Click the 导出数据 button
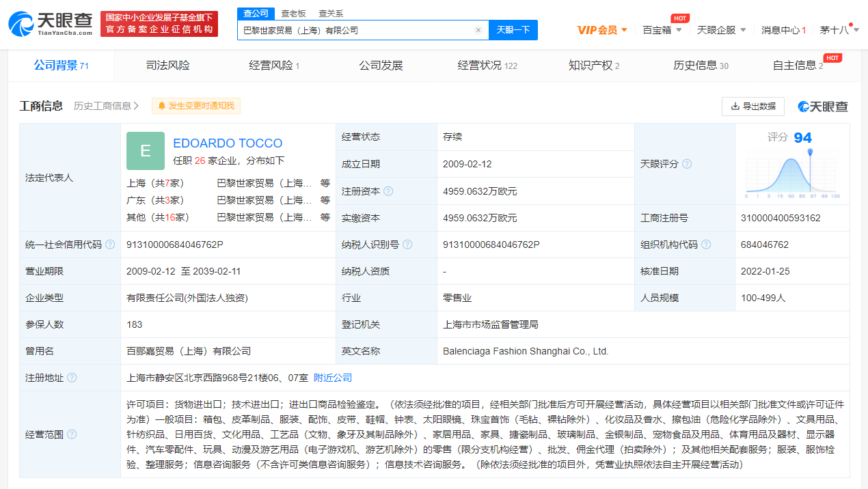This screenshot has height=489, width=868. tap(753, 107)
